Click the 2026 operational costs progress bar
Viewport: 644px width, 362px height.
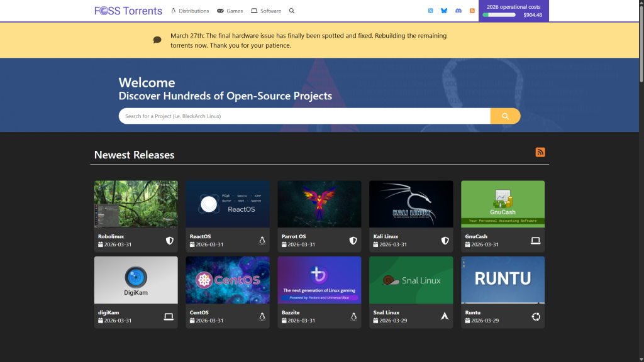pos(500,13)
